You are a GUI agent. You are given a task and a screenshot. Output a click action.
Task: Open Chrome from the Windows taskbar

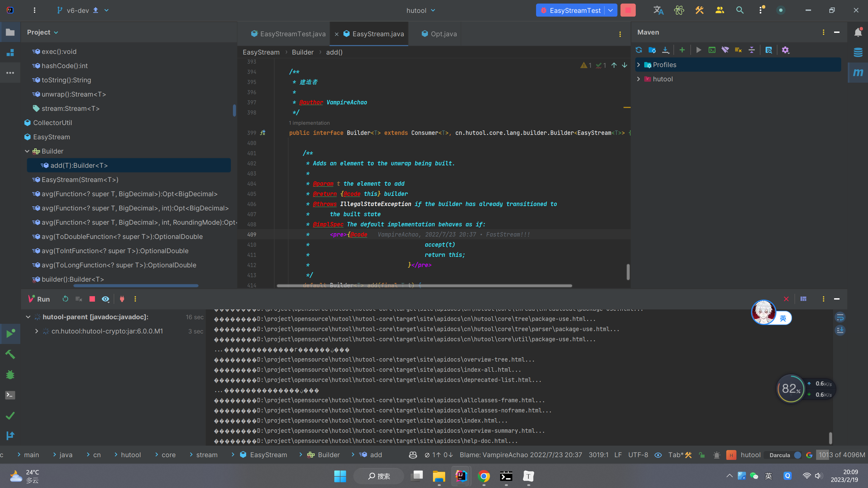[x=484, y=476]
